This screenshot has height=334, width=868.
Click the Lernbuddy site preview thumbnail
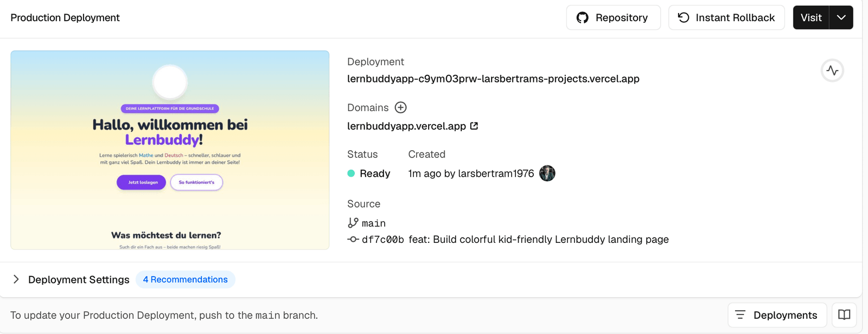click(170, 150)
